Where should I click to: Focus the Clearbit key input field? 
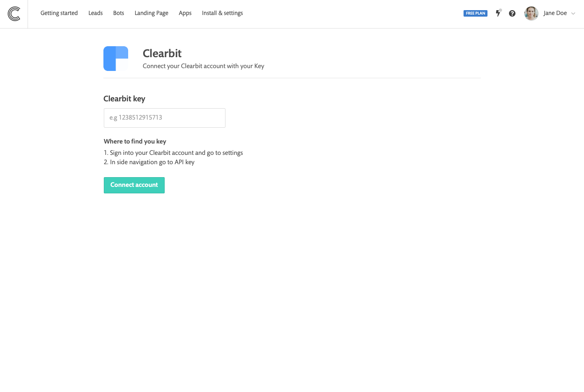coord(165,118)
